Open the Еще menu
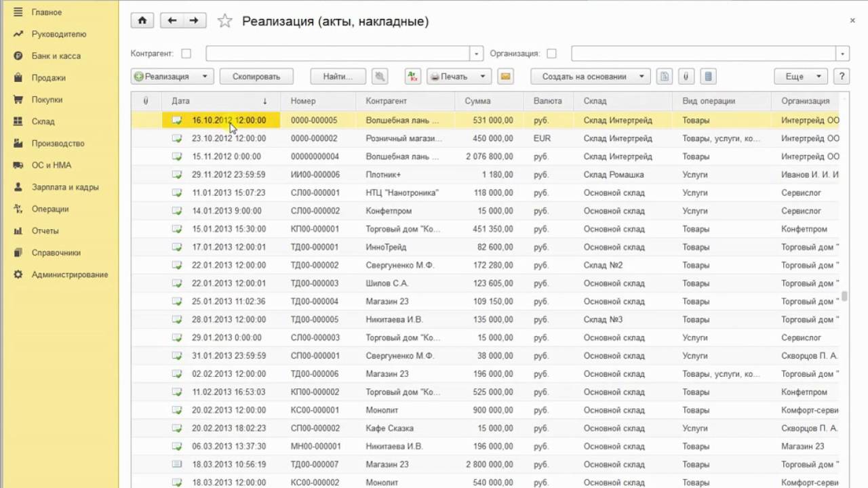The image size is (868, 488). coord(802,77)
